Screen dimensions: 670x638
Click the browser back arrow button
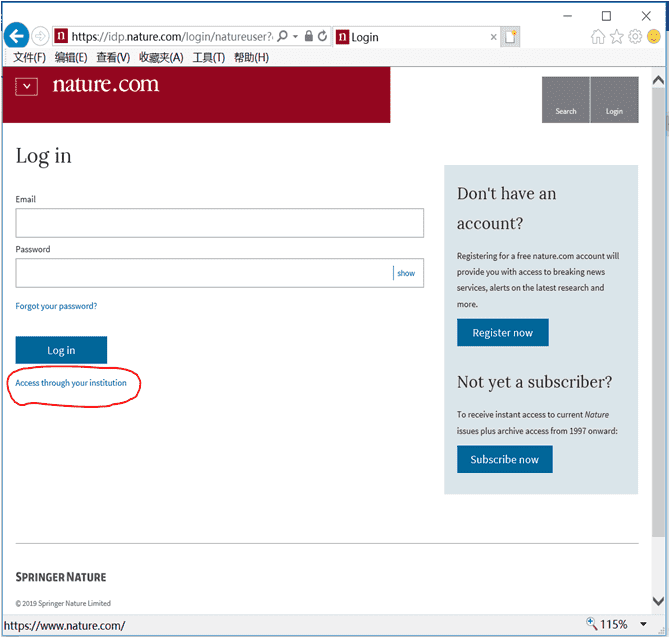tap(16, 36)
